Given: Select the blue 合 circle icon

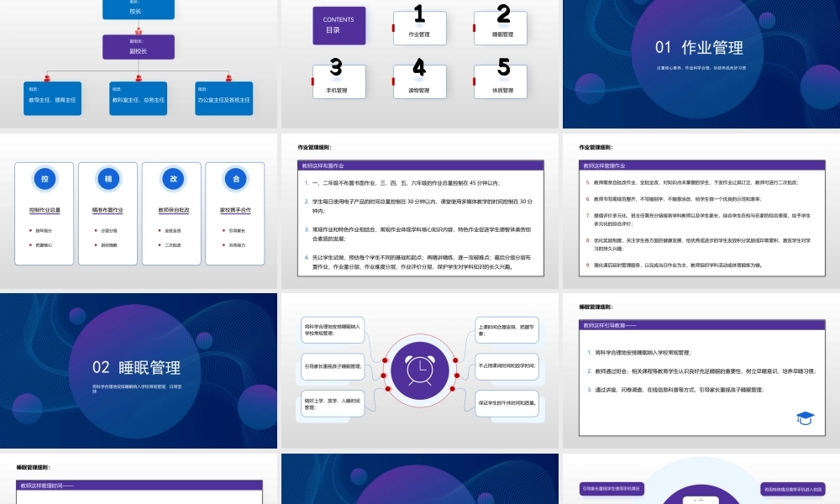Looking at the screenshot, I should click(236, 179).
